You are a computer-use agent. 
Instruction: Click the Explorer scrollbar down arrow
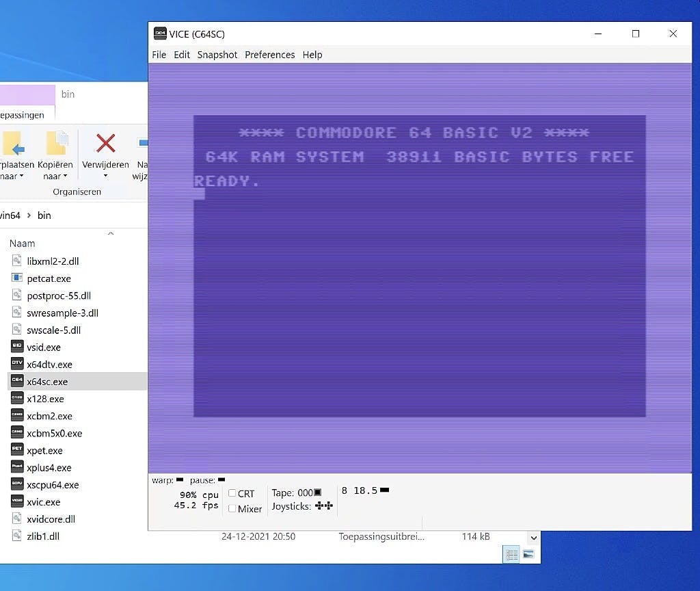coord(533,538)
